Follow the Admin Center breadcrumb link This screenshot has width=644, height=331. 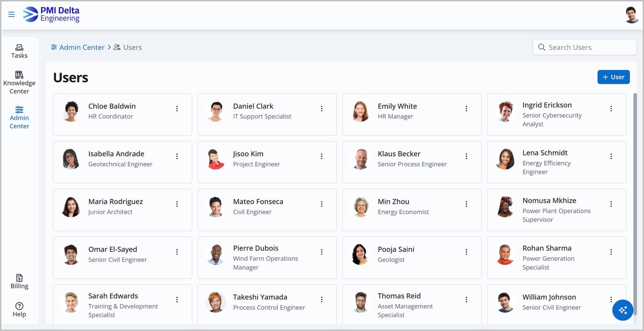(x=78, y=47)
